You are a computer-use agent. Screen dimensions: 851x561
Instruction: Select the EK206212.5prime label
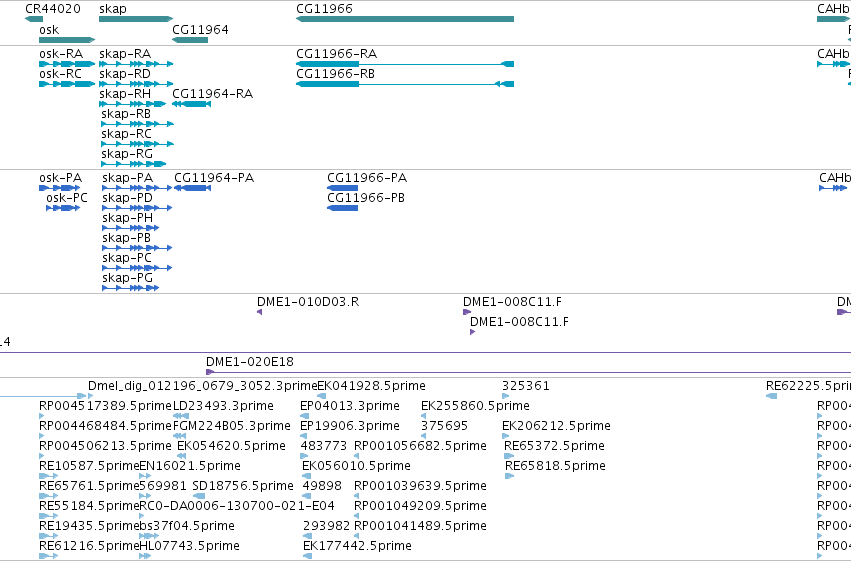tap(556, 426)
